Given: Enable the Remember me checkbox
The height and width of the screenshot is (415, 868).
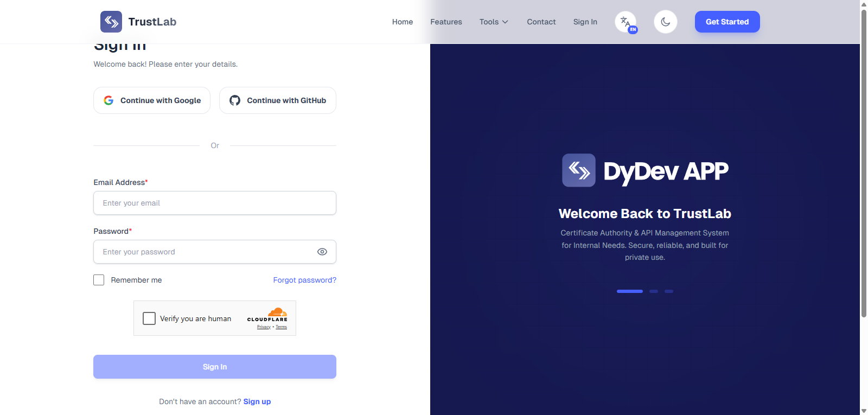Looking at the screenshot, I should (99, 280).
